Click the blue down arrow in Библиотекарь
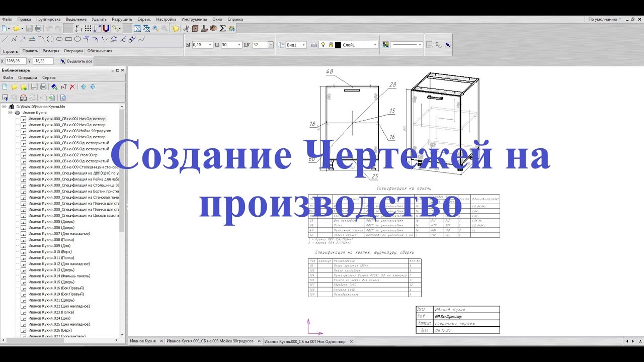The width and height of the screenshot is (644, 362). (x=93, y=87)
